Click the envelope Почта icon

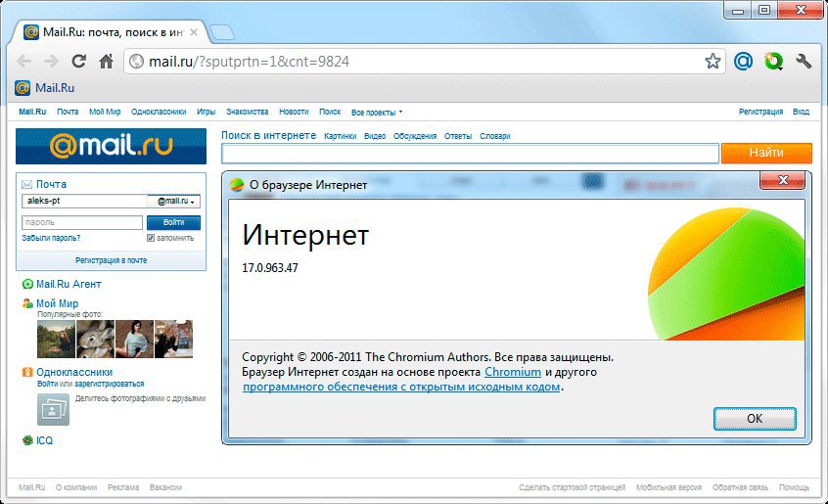tap(27, 184)
